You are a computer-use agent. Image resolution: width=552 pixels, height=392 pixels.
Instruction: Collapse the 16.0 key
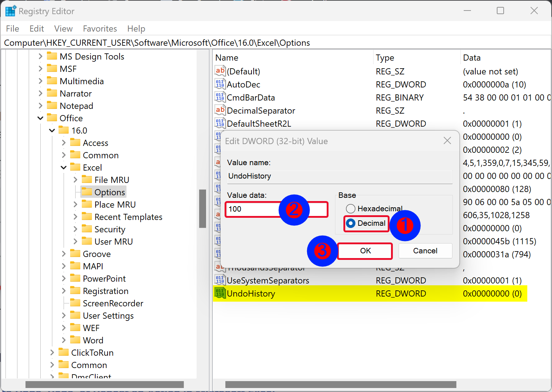pyautogui.click(x=52, y=130)
